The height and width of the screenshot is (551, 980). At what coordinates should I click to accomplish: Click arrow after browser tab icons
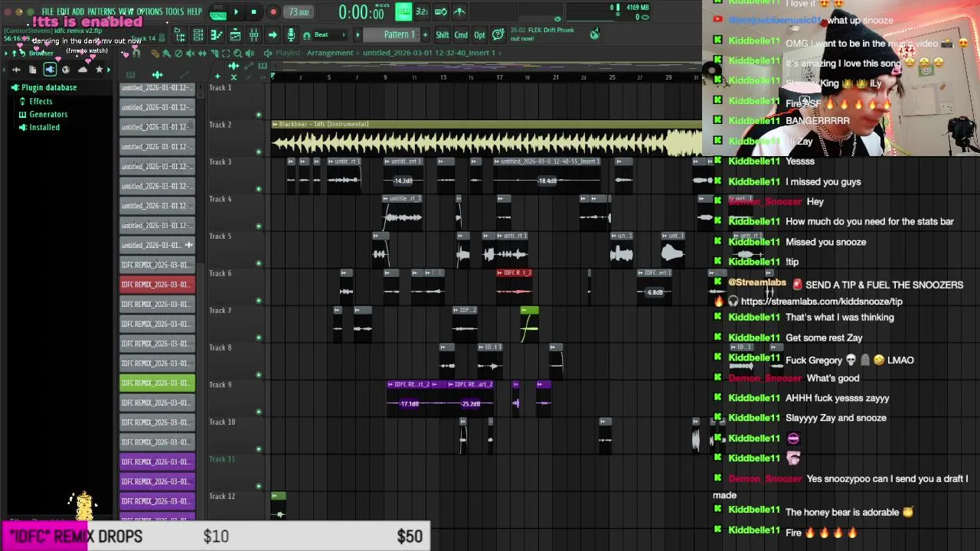tap(108, 70)
